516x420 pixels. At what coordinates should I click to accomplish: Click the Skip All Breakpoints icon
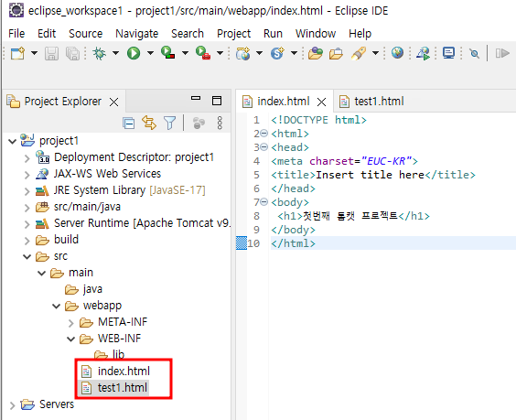(x=474, y=53)
